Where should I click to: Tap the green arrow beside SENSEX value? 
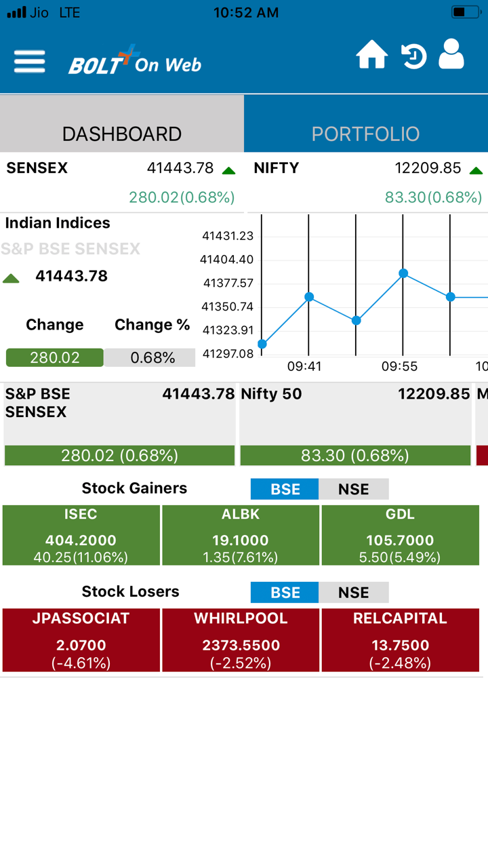pyautogui.click(x=228, y=170)
